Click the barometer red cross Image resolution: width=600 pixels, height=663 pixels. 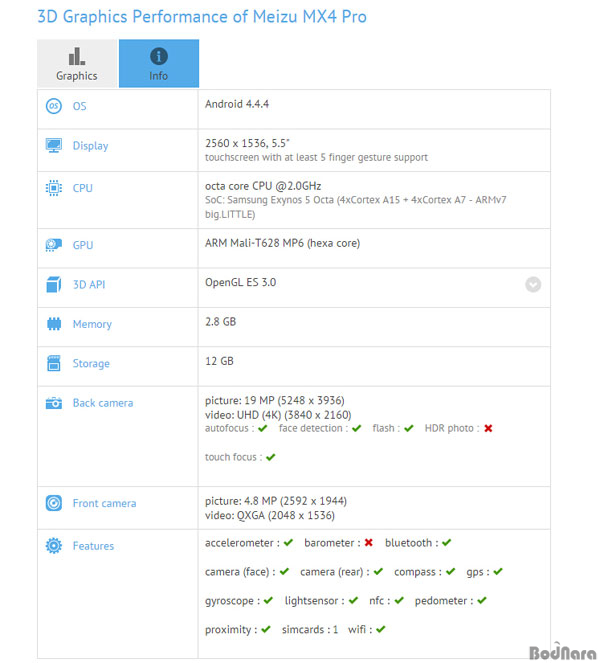(369, 542)
